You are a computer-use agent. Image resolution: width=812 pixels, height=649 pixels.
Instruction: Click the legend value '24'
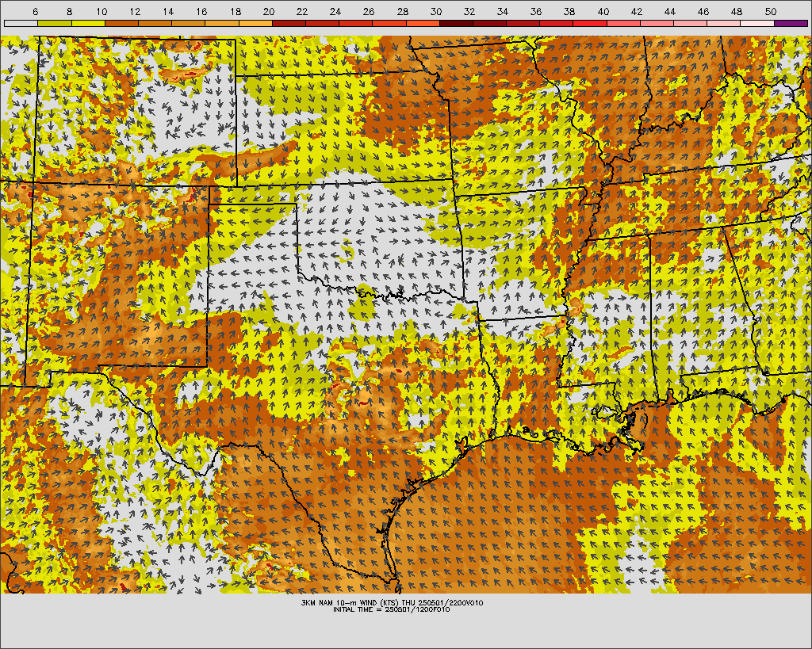335,11
